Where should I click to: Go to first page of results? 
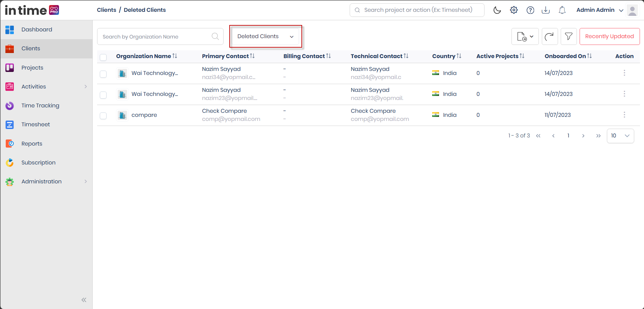[x=538, y=136]
